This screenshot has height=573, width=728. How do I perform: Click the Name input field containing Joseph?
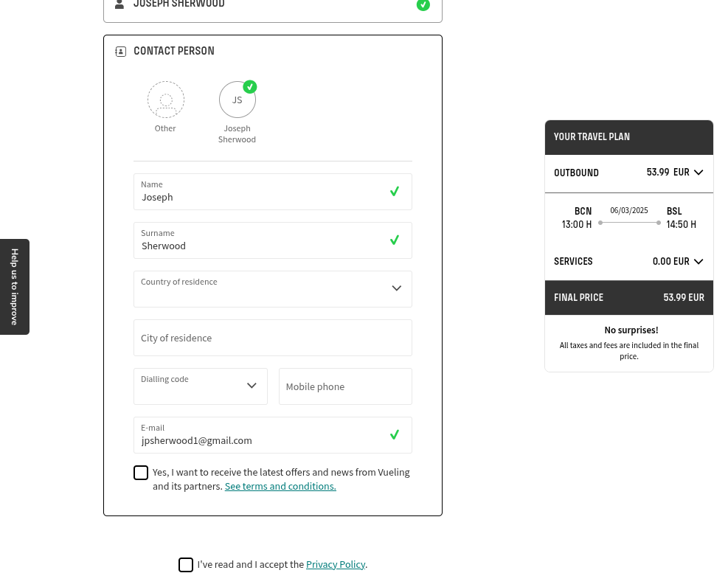click(272, 192)
